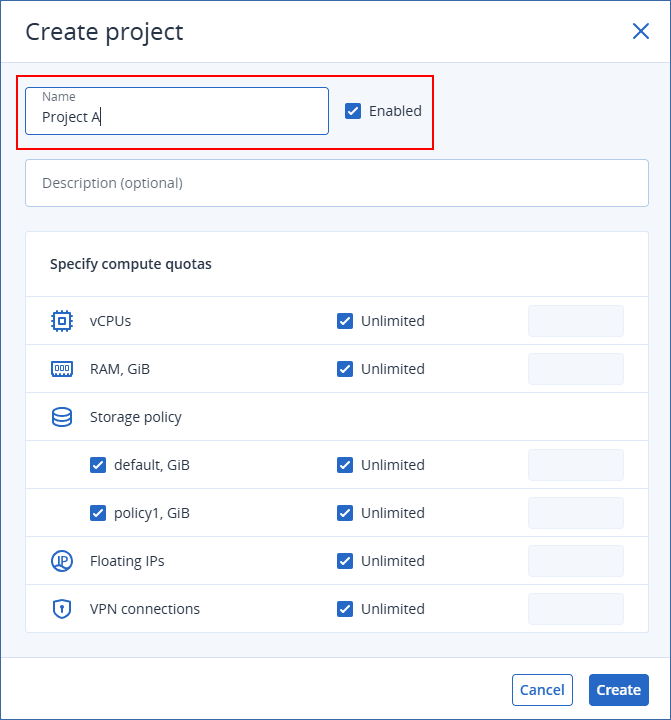Click the RAM memory icon

pos(62,369)
